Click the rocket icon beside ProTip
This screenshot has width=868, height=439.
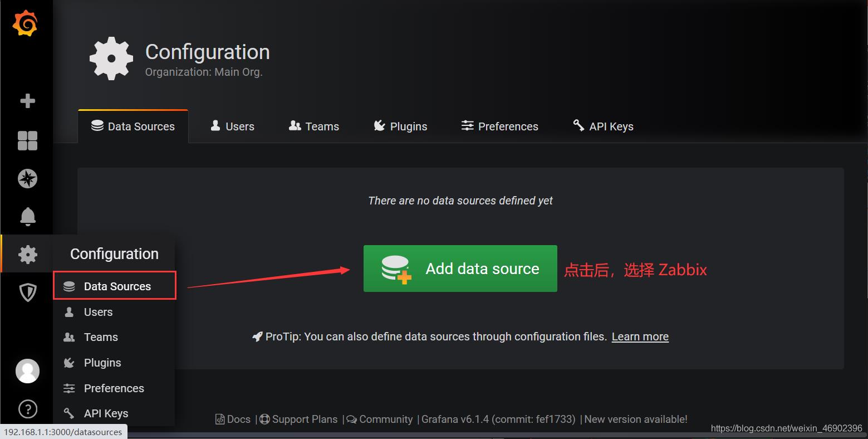click(x=257, y=336)
